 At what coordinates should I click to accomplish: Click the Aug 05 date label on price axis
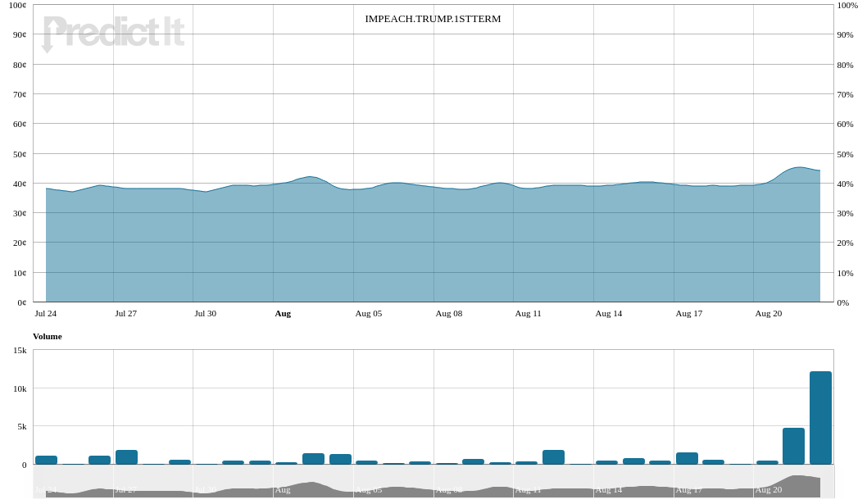[x=368, y=313]
